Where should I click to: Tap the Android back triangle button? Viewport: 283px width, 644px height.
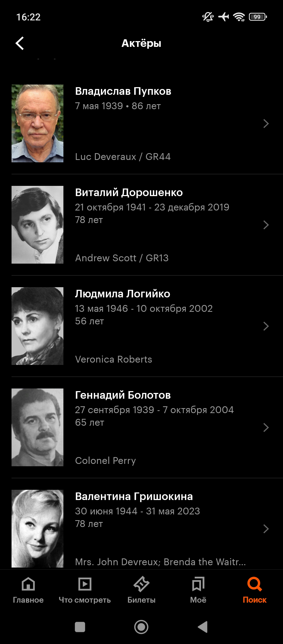[x=203, y=627]
